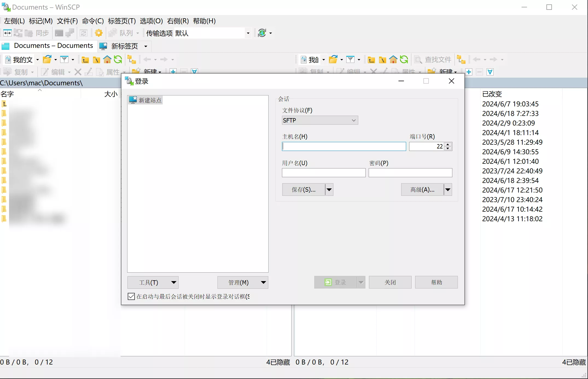Toggle 在启动与最后会话被关闭时显示登录对话框 checkbox
This screenshot has width=588, height=379.
pyautogui.click(x=131, y=296)
